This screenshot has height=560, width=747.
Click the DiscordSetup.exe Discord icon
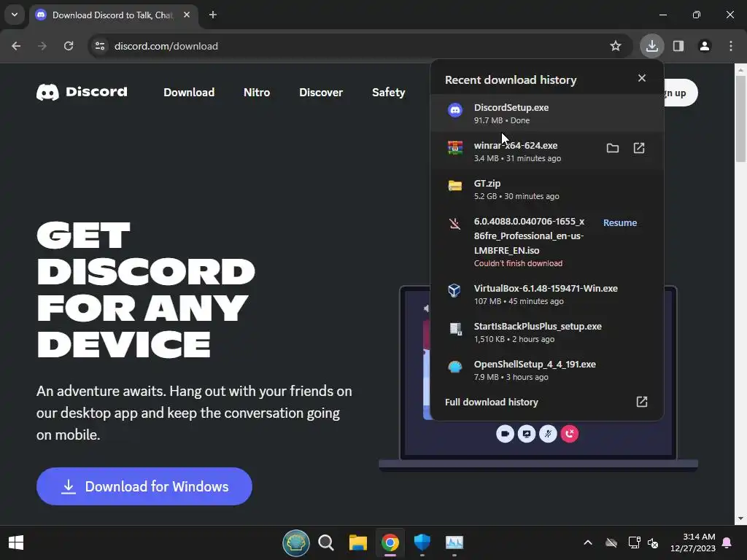coord(455,110)
